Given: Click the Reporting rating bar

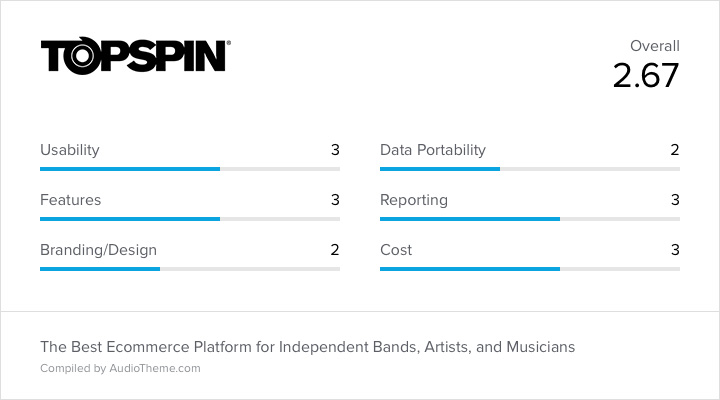Looking at the screenshot, I should [x=530, y=219].
